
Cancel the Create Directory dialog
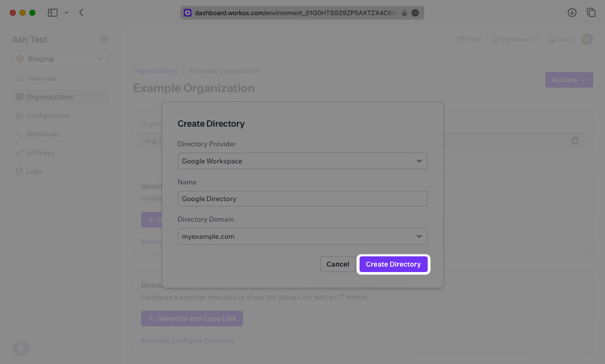(x=338, y=264)
